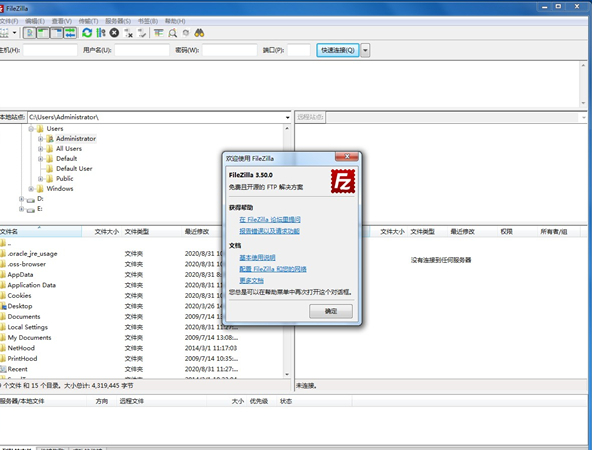The image size is (592, 450).
Task: Expand the All Users folder tree node
Action: point(40,149)
